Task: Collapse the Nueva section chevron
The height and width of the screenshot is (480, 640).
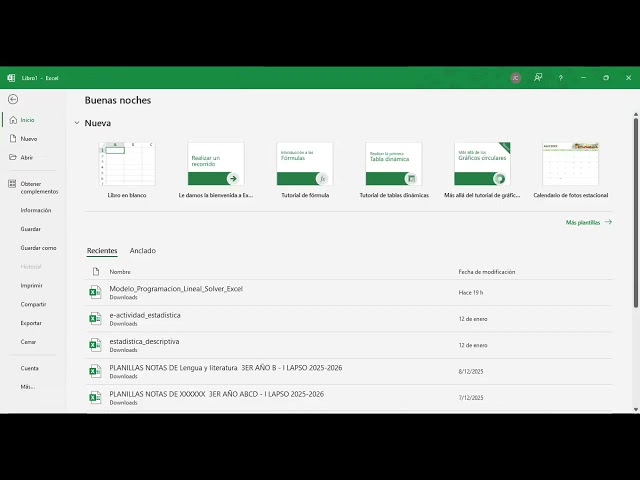Action: pyautogui.click(x=77, y=123)
